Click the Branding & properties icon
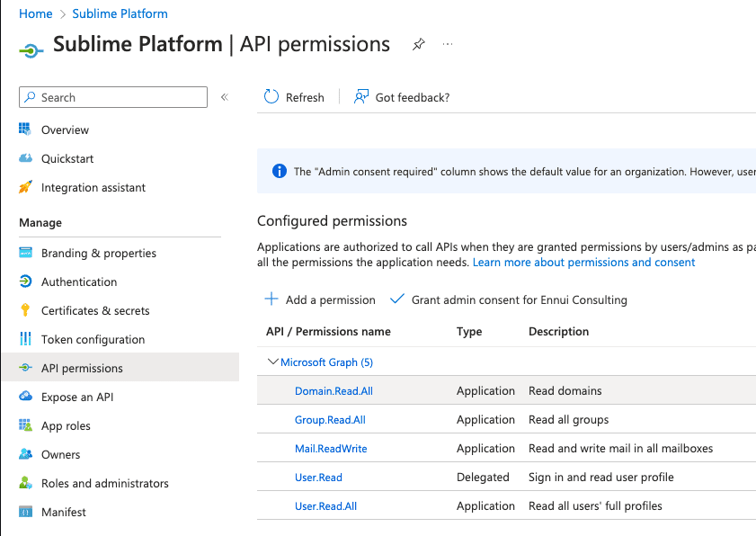The height and width of the screenshot is (536, 756). click(x=25, y=253)
